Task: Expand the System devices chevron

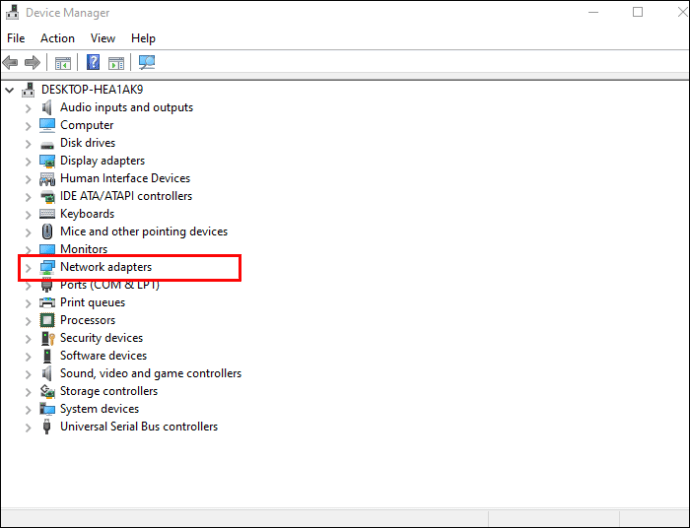Action: click(28, 410)
